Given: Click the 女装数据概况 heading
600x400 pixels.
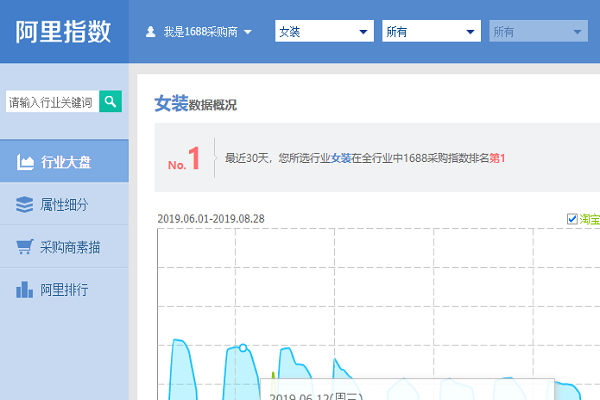Looking at the screenshot, I should [x=196, y=103].
